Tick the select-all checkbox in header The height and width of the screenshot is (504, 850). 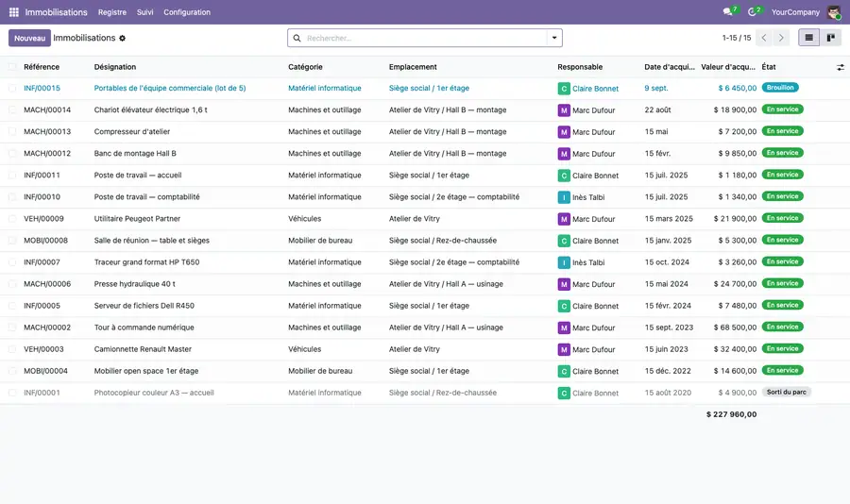pos(12,67)
